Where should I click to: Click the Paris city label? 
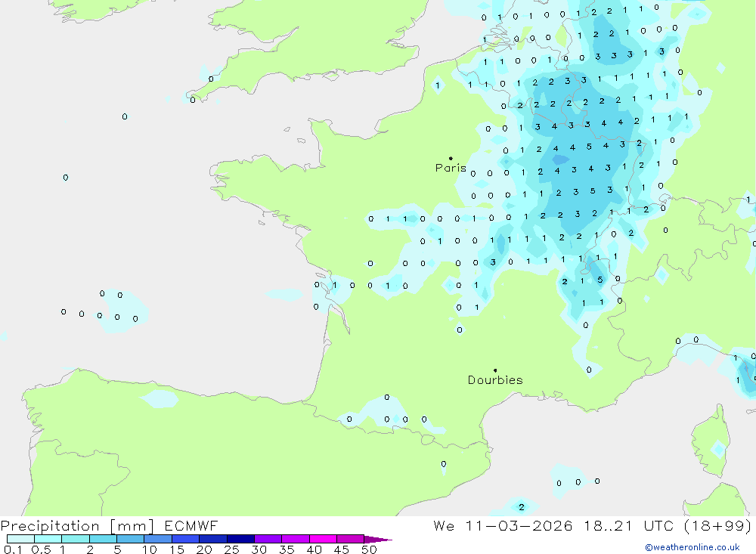pyautogui.click(x=451, y=168)
